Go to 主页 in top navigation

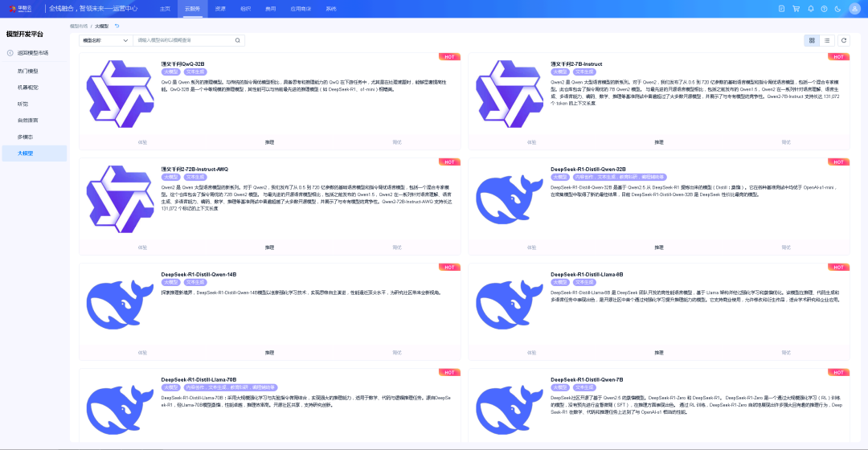[x=165, y=9]
